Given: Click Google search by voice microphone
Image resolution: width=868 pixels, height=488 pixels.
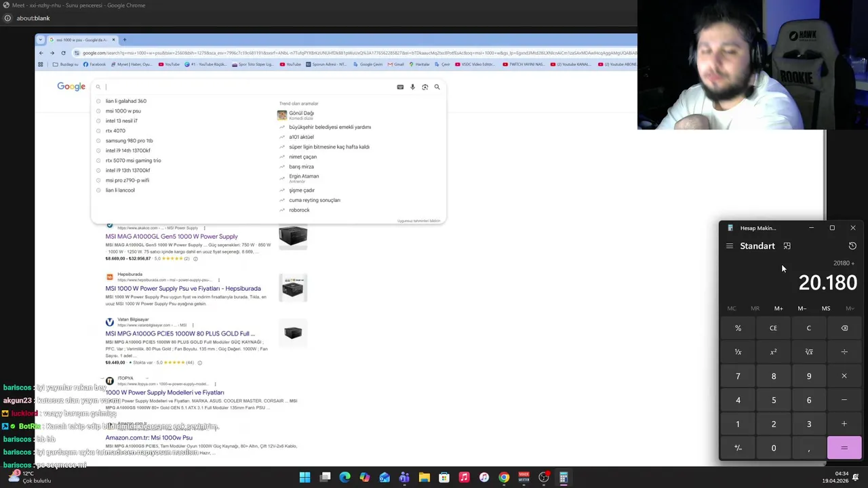Looking at the screenshot, I should click(x=412, y=87).
